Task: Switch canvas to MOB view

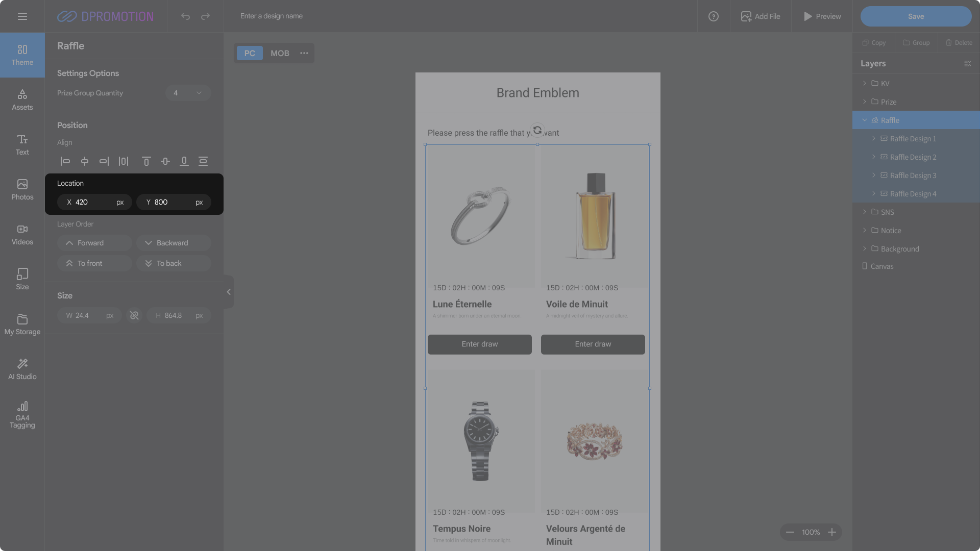Action: point(280,53)
